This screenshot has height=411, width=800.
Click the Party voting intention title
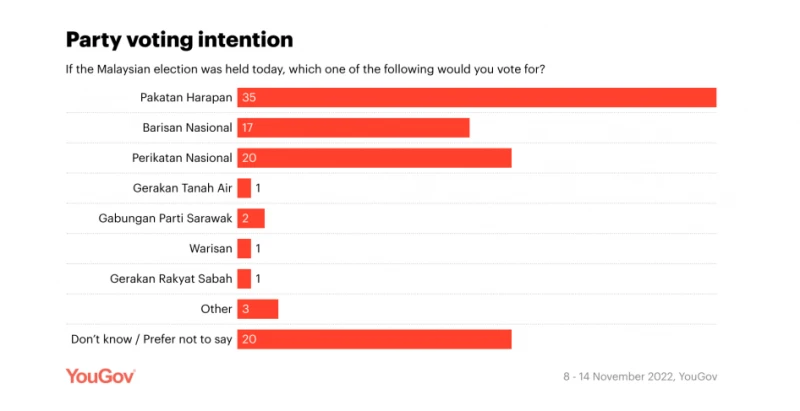180,40
